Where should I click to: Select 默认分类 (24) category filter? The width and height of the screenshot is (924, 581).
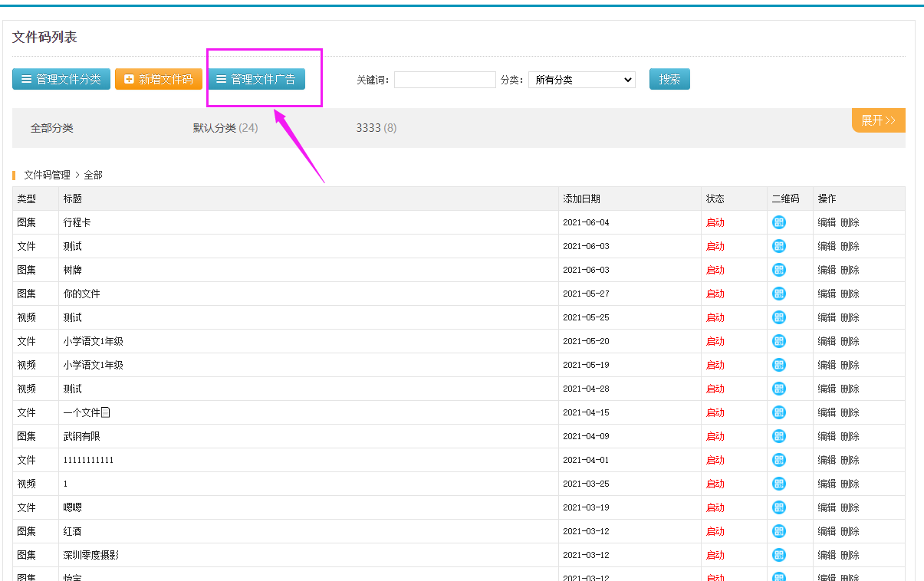[225, 128]
